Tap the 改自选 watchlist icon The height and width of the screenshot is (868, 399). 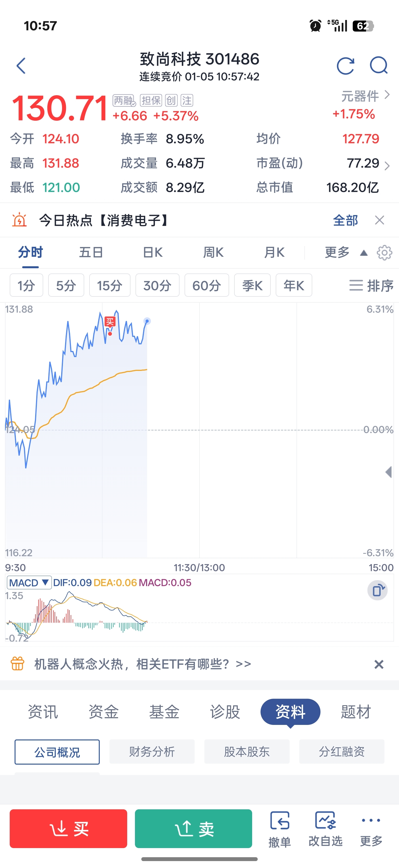pos(326,829)
